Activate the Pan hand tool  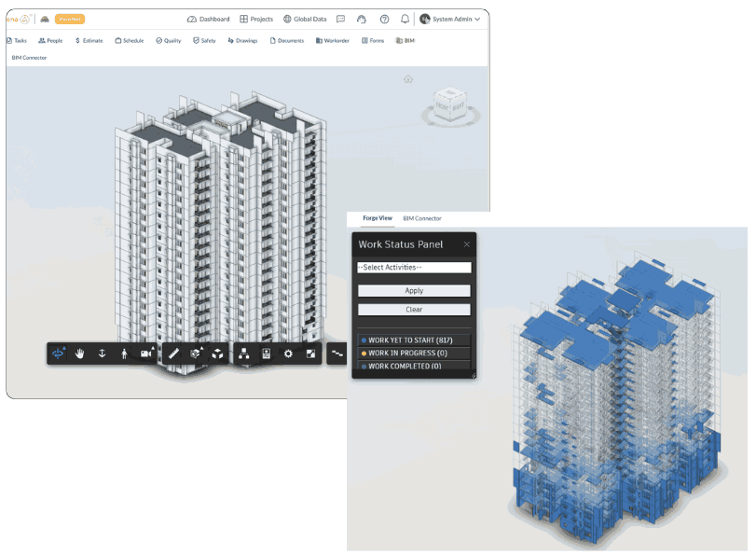point(80,354)
